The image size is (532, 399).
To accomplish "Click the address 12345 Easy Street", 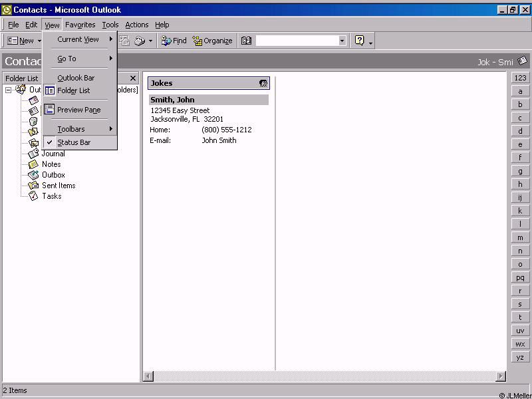I will coord(180,110).
